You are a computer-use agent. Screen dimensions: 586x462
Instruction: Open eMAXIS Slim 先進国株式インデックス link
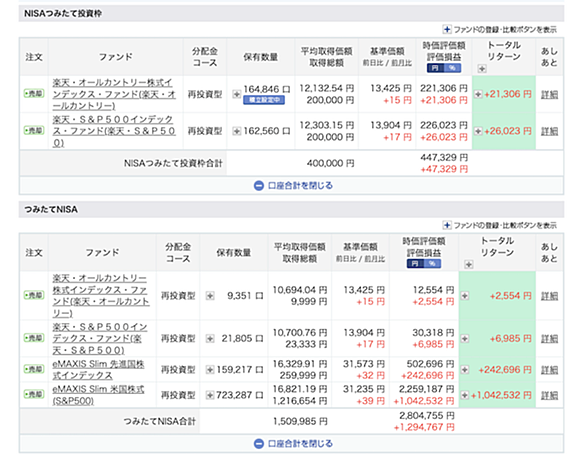click(98, 370)
